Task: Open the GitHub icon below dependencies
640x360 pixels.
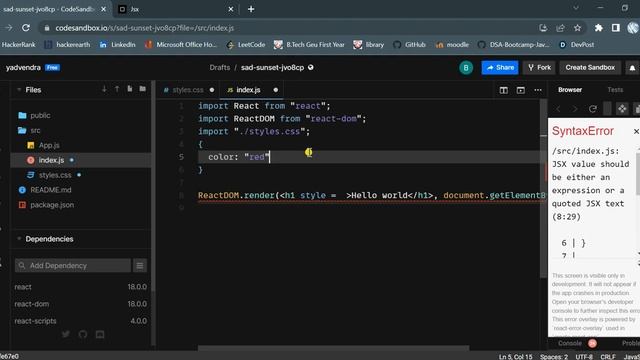Action: pyautogui.click(x=83, y=334)
